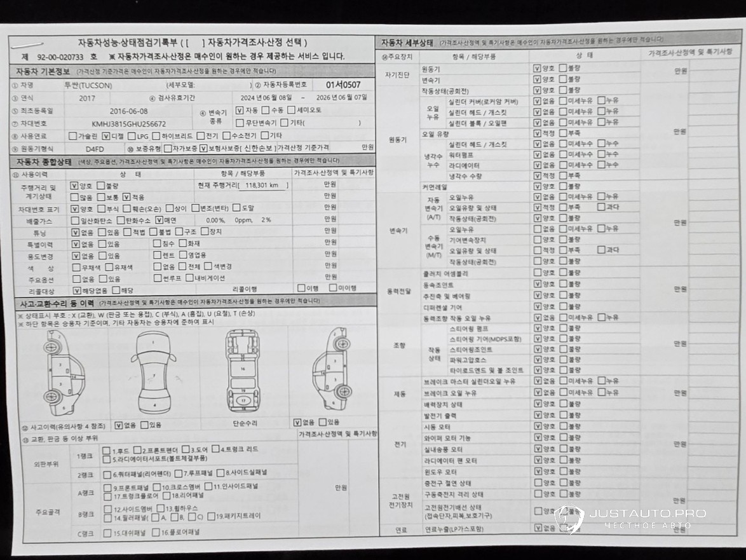Toggle the 매연 emissions checkbox
The image size is (746, 560).
tap(159, 220)
